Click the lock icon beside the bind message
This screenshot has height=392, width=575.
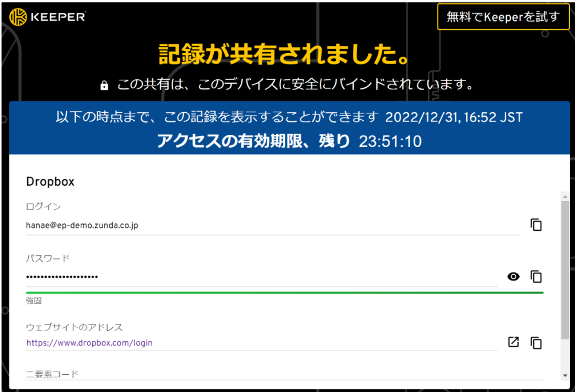[x=104, y=85]
